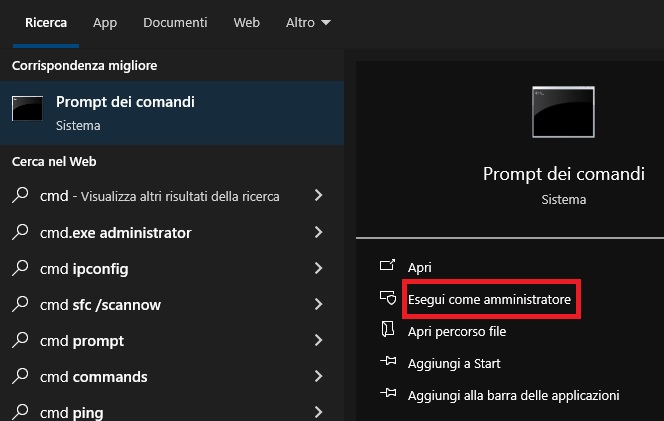
Task: Click the magnifier icon beside cmd prompt
Action: click(20, 340)
